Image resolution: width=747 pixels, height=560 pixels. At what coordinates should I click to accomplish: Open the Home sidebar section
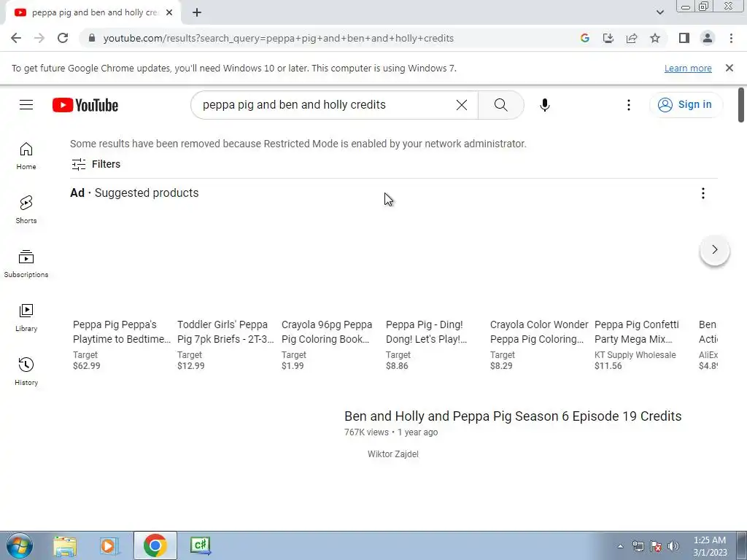26,156
